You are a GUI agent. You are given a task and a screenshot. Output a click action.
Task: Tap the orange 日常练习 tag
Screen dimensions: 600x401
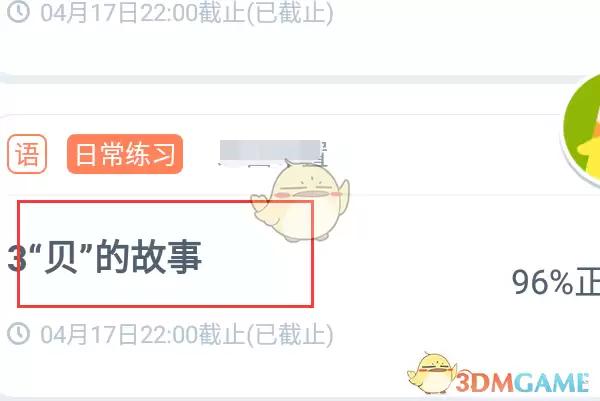click(x=125, y=154)
